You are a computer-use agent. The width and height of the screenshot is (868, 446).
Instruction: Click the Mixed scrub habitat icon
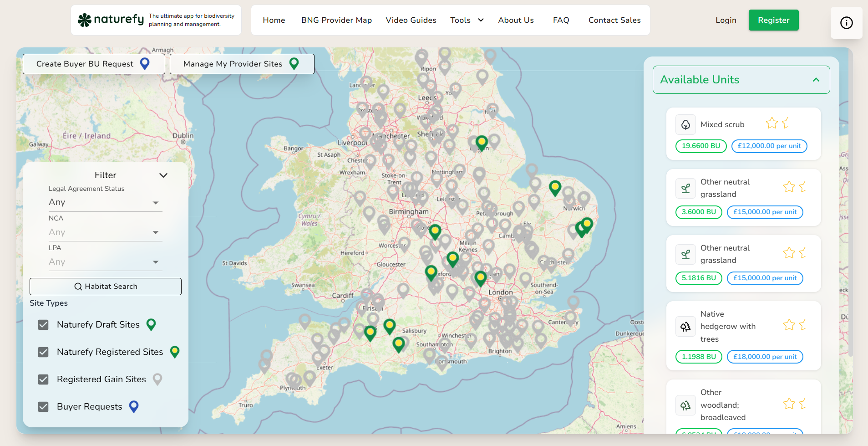point(685,124)
